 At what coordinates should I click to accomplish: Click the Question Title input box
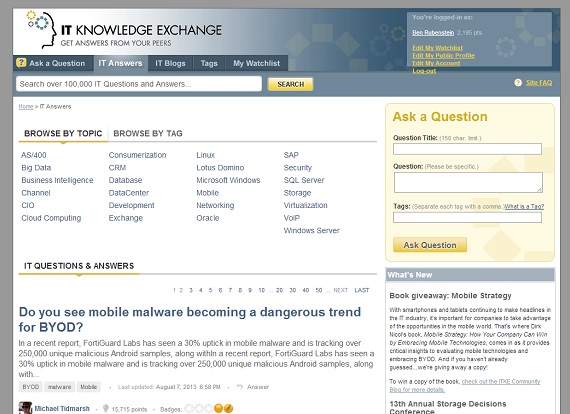tap(467, 149)
